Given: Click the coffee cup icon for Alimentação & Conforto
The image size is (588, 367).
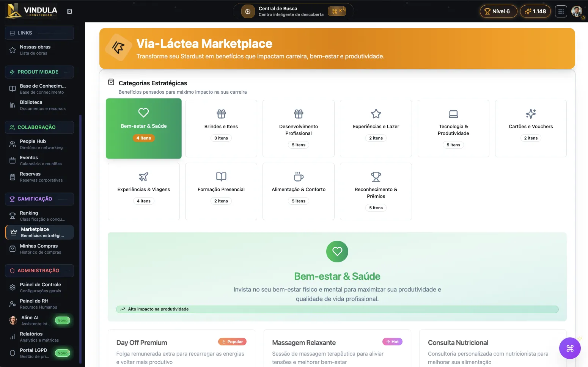Looking at the screenshot, I should (x=298, y=176).
